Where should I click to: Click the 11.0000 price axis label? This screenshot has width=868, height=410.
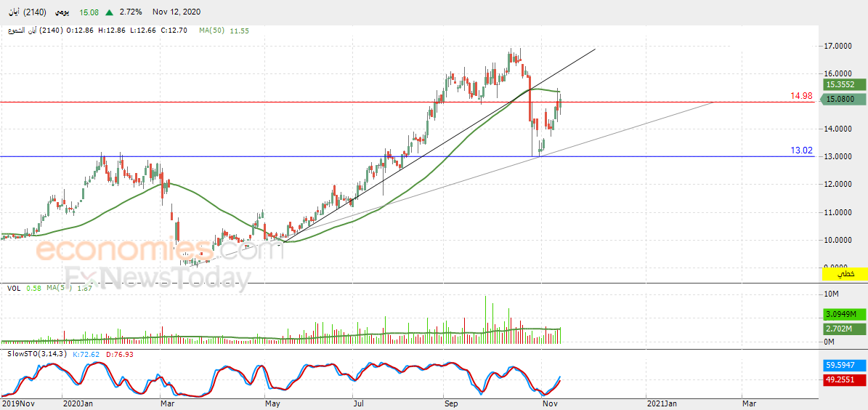click(x=839, y=212)
